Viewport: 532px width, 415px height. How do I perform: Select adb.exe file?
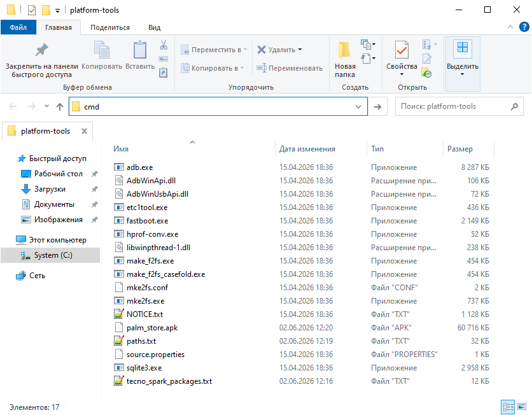139,167
